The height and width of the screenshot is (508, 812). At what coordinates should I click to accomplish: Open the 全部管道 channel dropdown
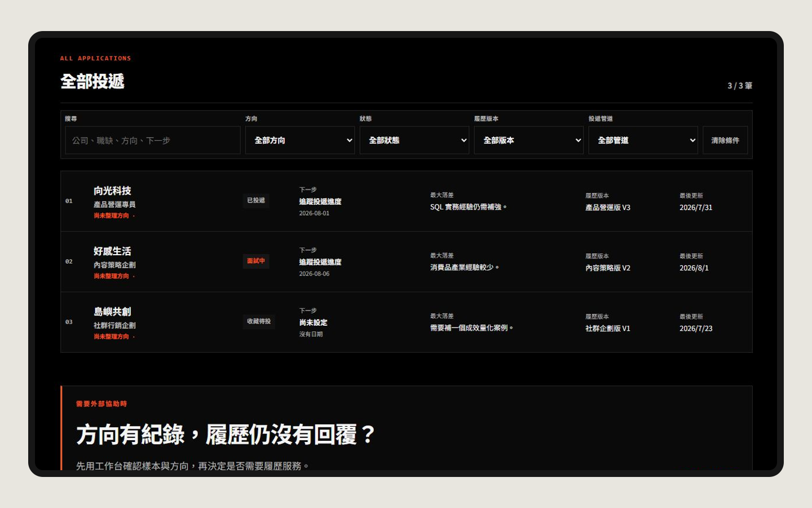click(643, 140)
